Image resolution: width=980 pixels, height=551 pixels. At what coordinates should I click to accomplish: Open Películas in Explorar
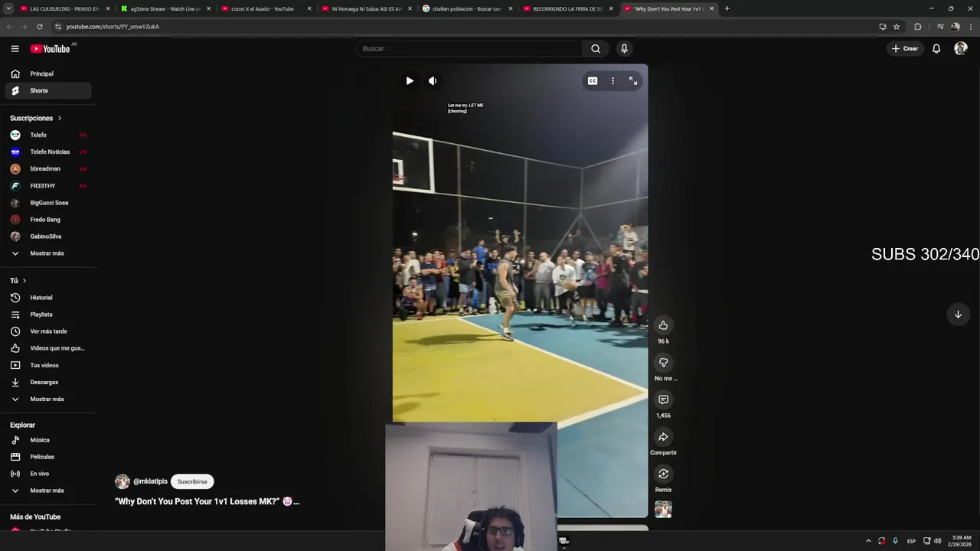(x=48, y=457)
